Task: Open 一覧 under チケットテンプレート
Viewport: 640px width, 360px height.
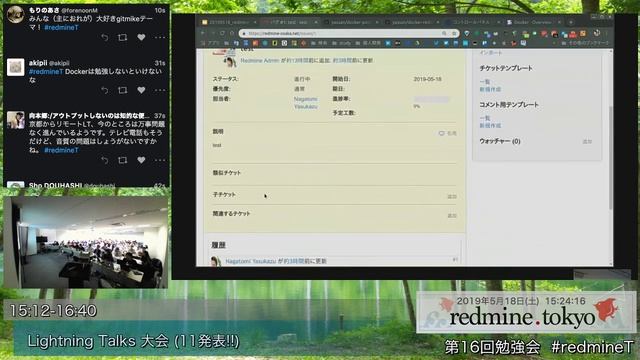Action: click(484, 82)
